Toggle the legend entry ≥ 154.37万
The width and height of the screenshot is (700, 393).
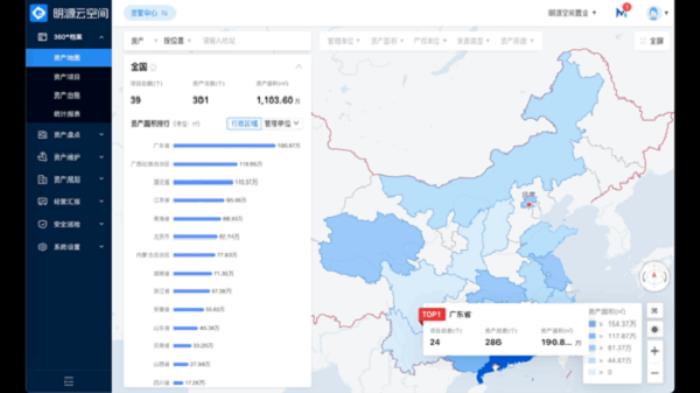coord(612,324)
